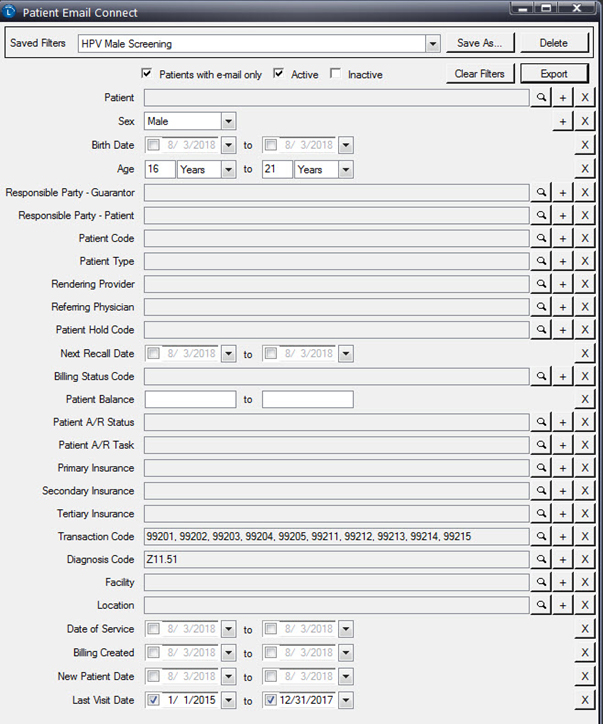
Task: Click Patient Balance minimum field
Action: [x=190, y=399]
